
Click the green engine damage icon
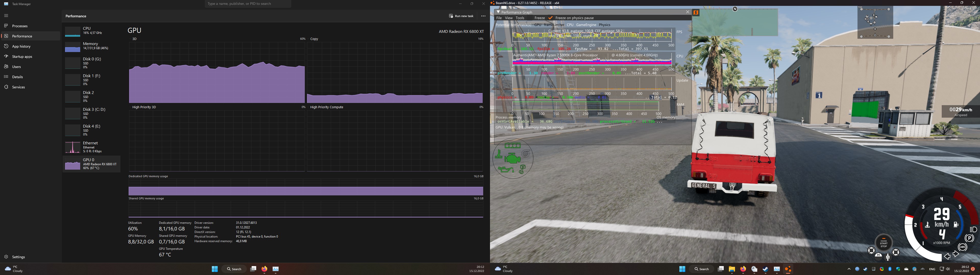tap(512, 158)
